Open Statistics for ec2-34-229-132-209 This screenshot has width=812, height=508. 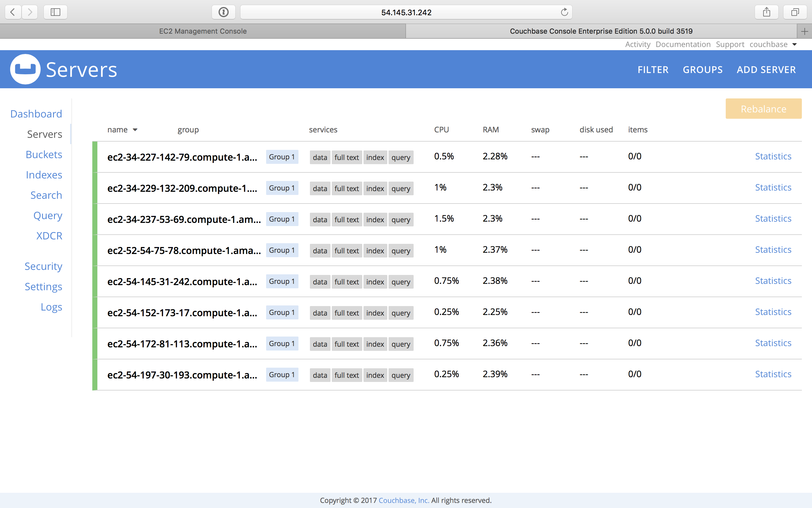click(773, 187)
